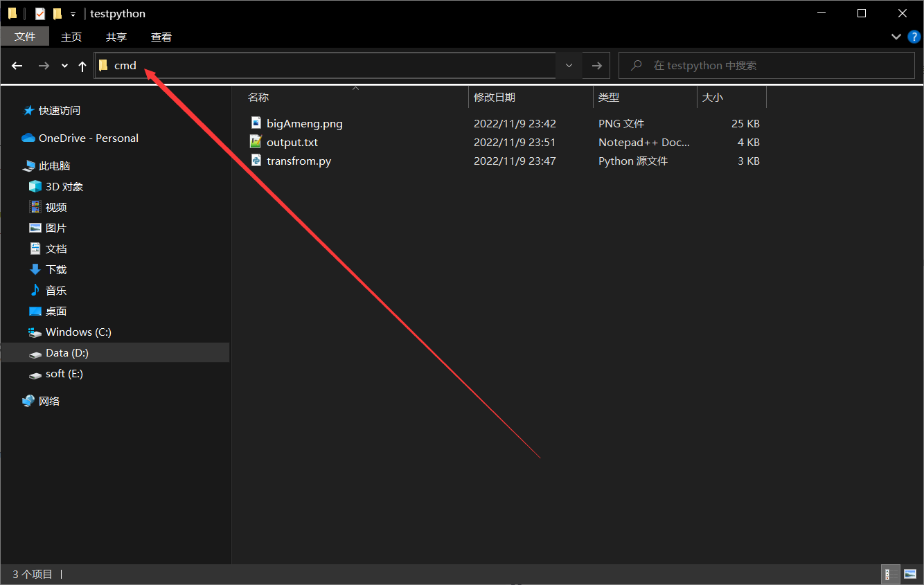Select the bigAmeng.png file icon

[256, 123]
